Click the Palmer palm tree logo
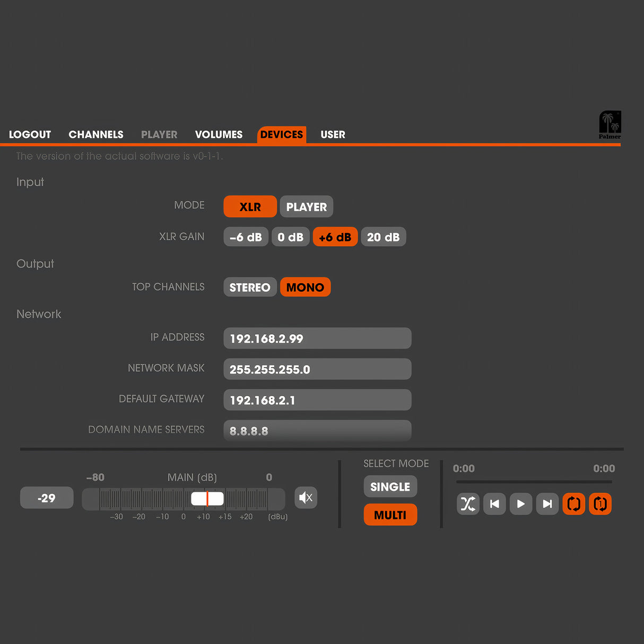644x644 pixels. [610, 125]
